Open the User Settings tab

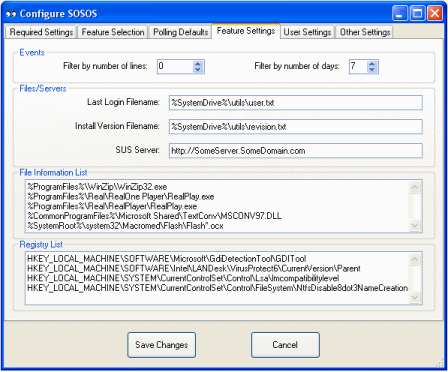307,32
